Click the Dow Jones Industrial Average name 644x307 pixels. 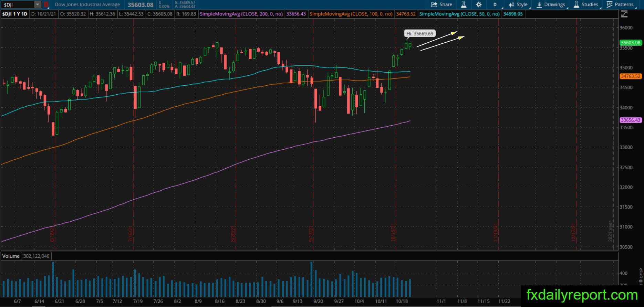point(87,4)
